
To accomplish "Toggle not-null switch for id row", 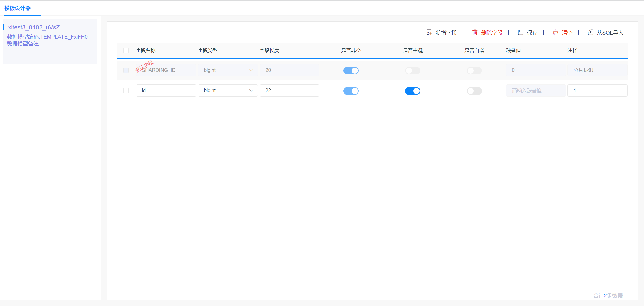I will [351, 91].
